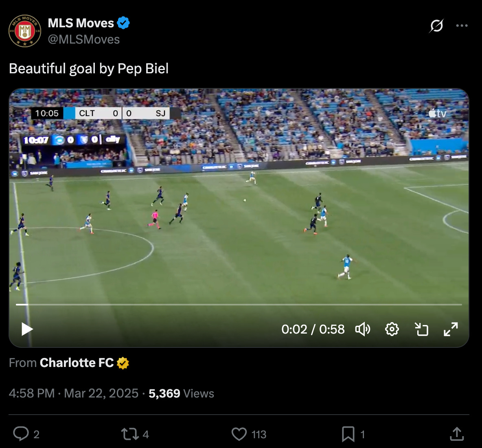Image resolution: width=482 pixels, height=448 pixels.
Task: Seek along the video progress bar
Action: (x=239, y=304)
